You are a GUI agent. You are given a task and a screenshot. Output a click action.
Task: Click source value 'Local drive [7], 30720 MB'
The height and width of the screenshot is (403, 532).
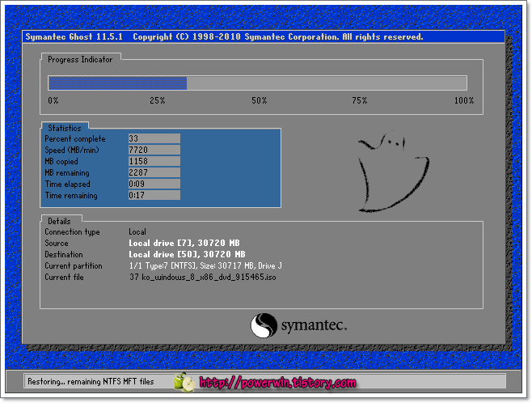184,243
